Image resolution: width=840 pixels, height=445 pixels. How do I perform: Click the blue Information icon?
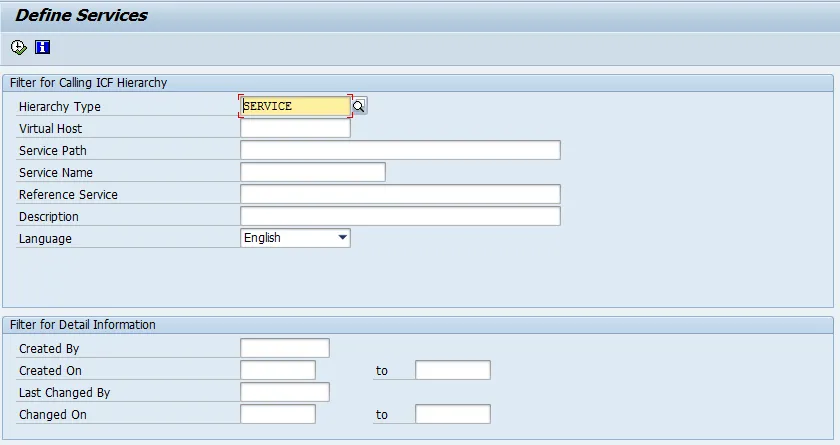pos(42,47)
